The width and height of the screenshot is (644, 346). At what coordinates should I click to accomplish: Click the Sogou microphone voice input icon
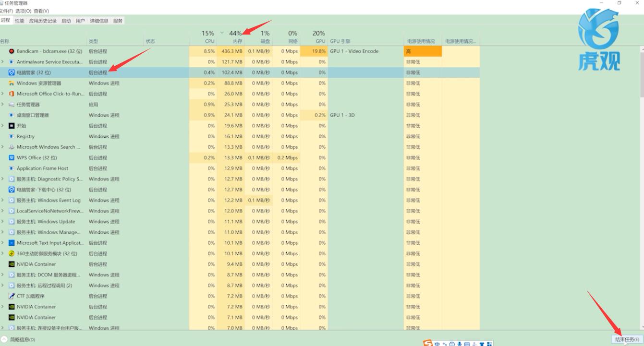point(460,344)
